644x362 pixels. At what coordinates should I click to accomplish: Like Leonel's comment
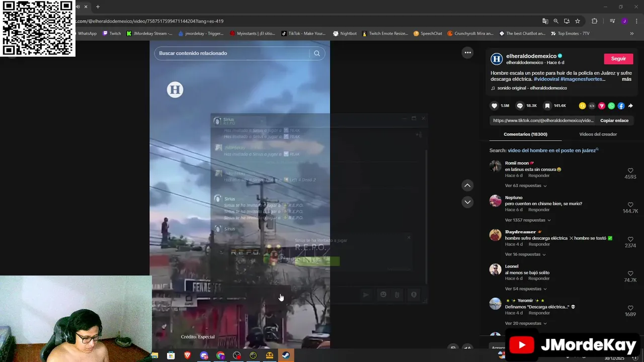630,274
